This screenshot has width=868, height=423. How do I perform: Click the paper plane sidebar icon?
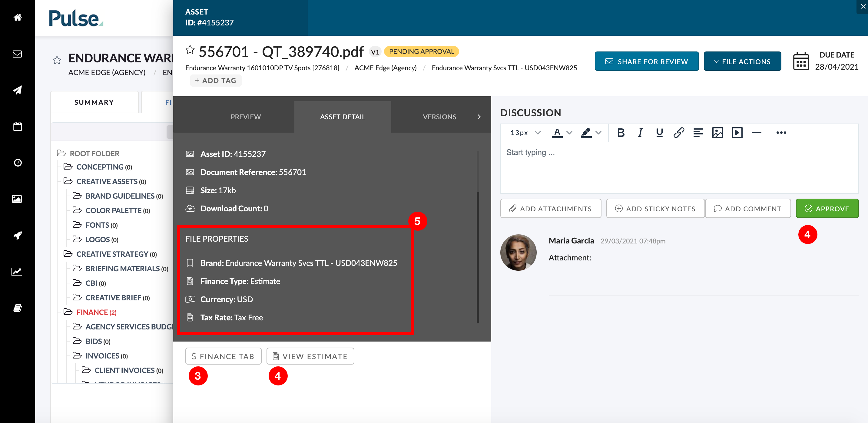[18, 90]
